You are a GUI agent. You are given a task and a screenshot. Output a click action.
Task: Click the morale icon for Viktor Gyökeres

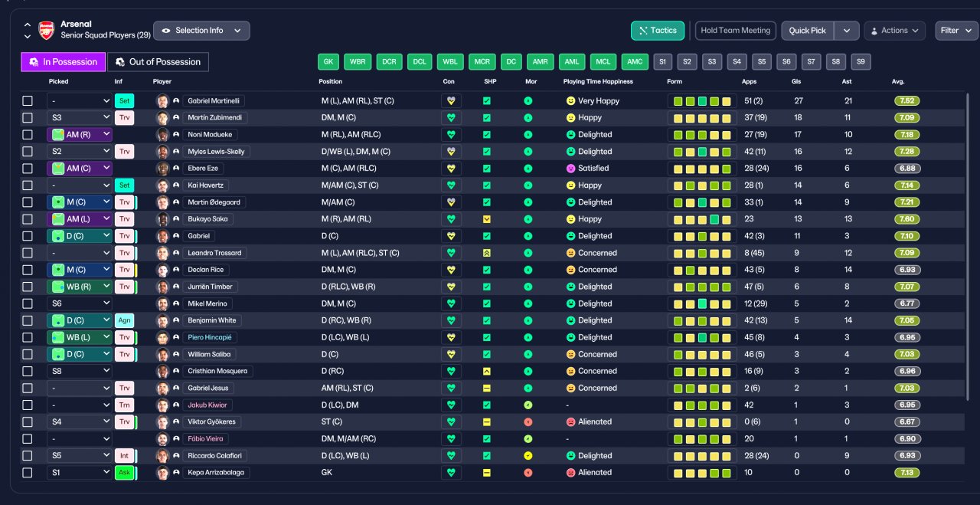528,422
